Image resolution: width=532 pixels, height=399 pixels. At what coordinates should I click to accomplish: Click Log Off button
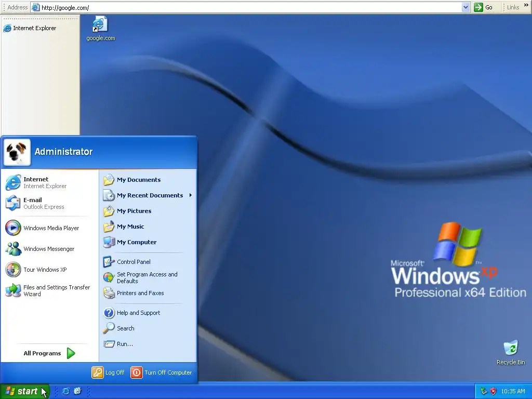pos(108,373)
